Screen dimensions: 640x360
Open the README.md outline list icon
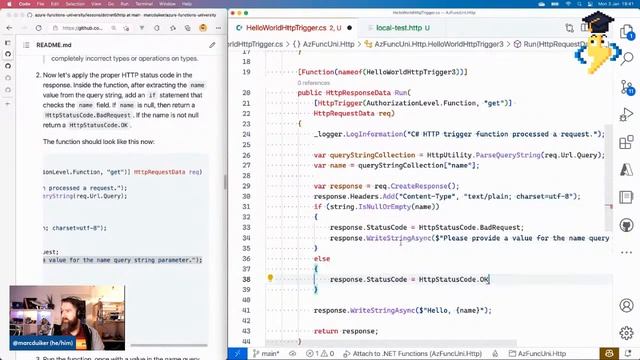click(27, 45)
